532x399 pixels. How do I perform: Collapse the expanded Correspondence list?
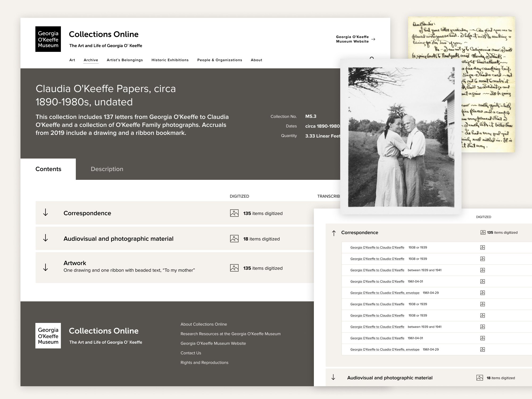334,233
